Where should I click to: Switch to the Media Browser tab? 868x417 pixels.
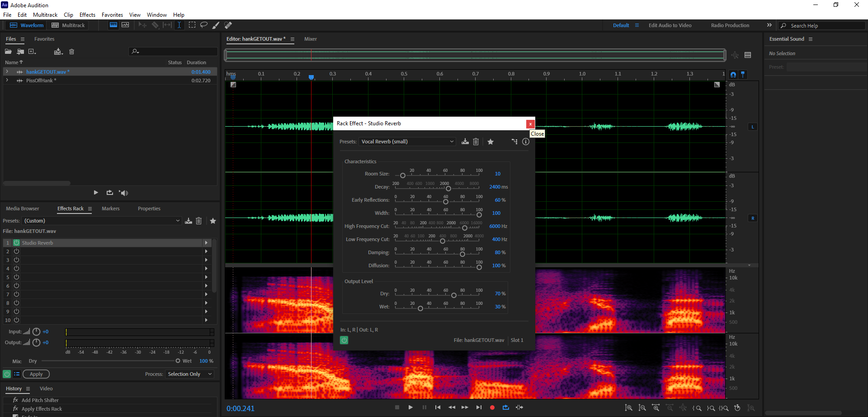pos(23,208)
